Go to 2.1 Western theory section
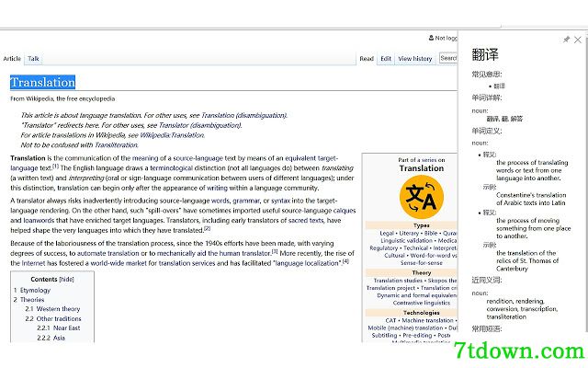The height and width of the screenshot is (368, 588). tap(58, 309)
